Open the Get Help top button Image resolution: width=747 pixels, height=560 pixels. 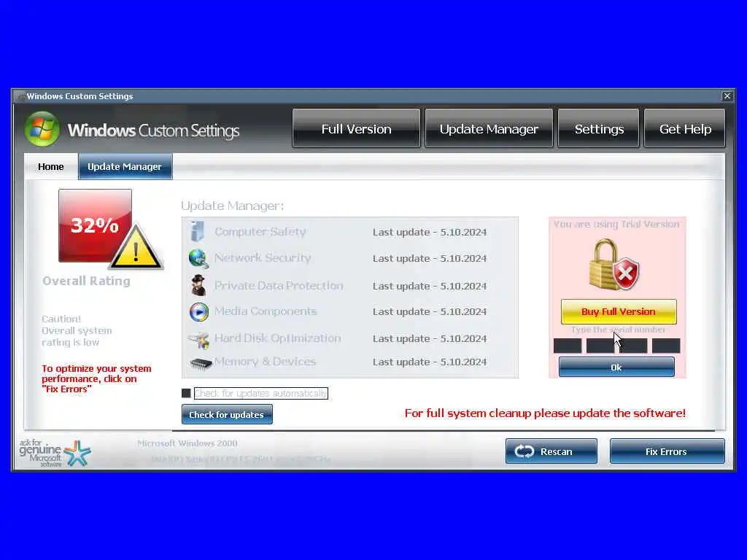tap(684, 128)
